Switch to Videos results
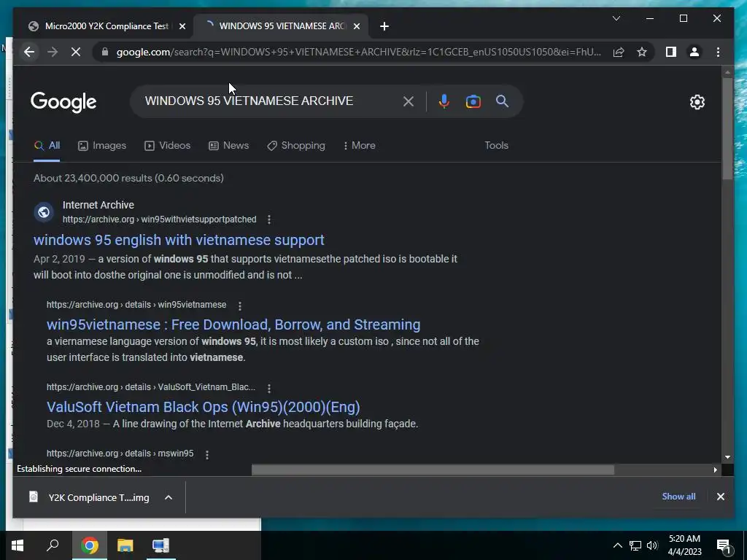Image resolution: width=747 pixels, height=560 pixels. (x=167, y=146)
